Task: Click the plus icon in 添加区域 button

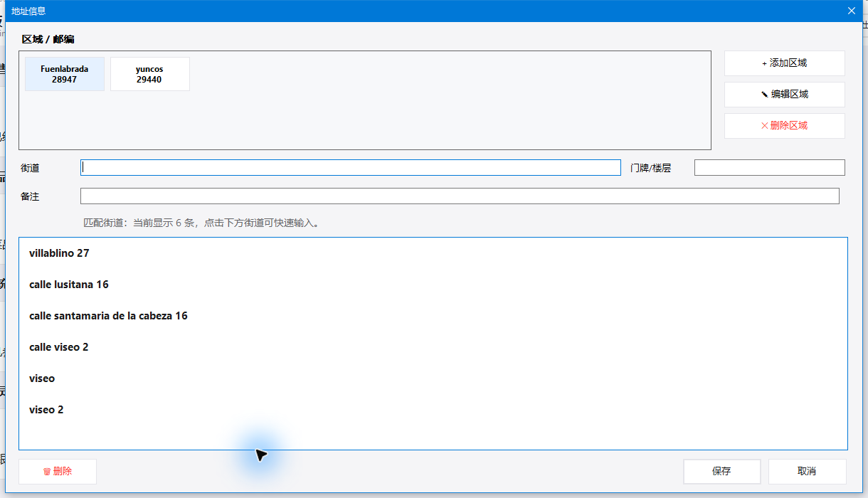Action: pos(765,63)
